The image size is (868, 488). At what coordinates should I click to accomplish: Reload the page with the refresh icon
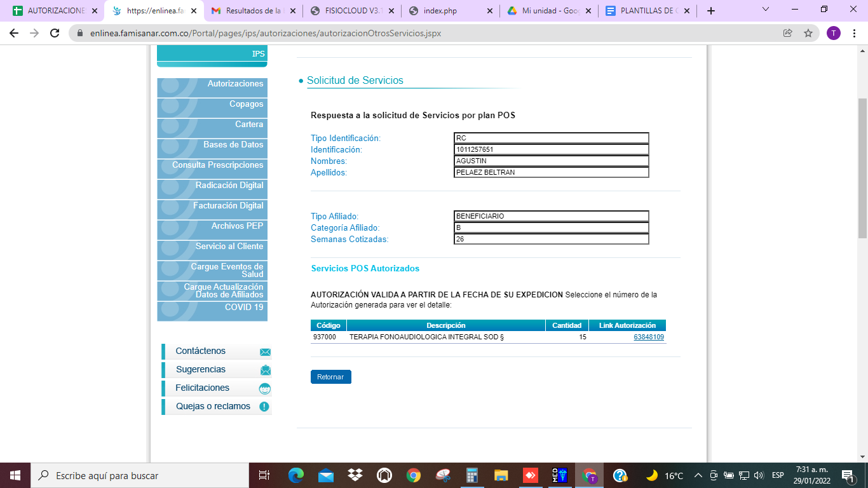point(55,33)
